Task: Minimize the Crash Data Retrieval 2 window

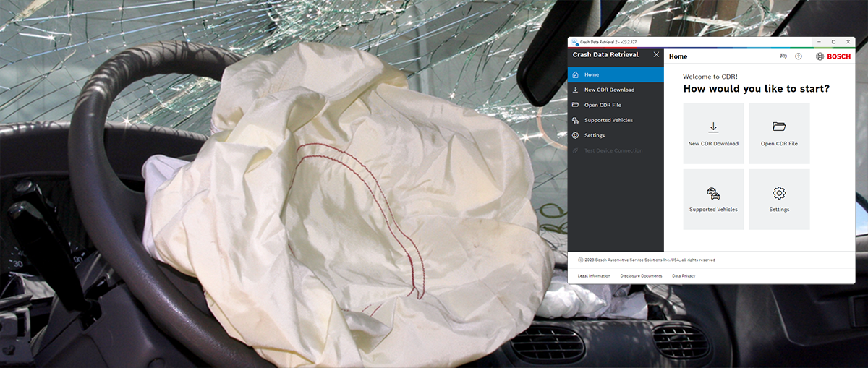Action: [819, 42]
